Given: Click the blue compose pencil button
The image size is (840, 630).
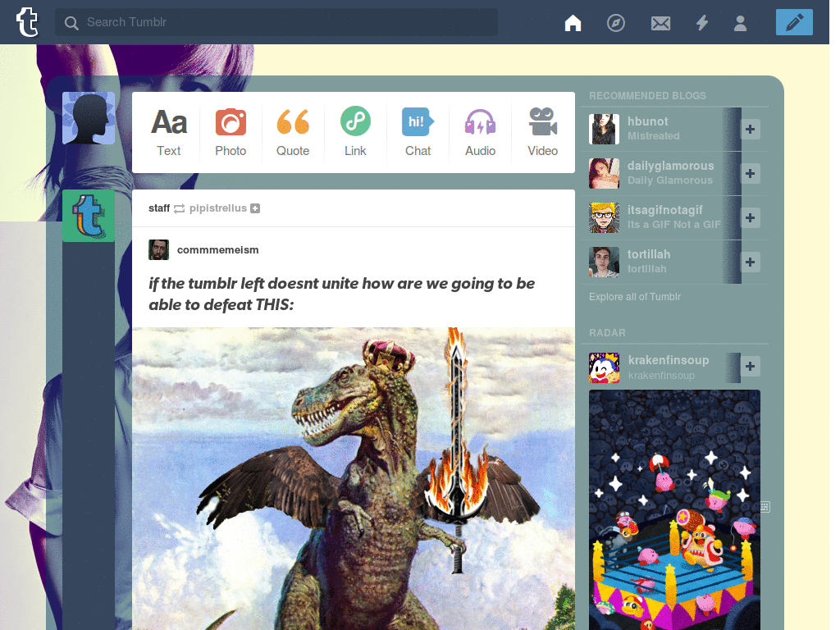Looking at the screenshot, I should (794, 22).
